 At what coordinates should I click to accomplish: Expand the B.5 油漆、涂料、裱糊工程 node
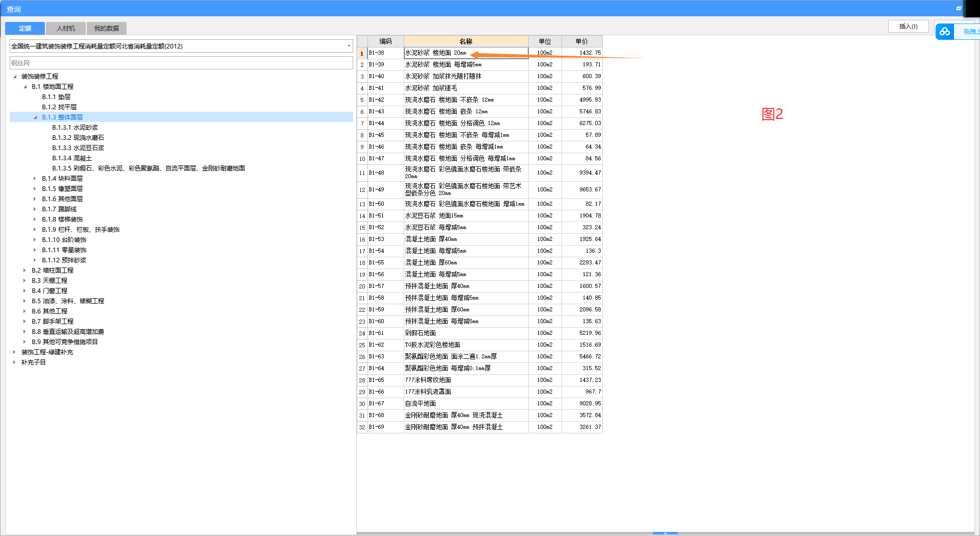[24, 301]
